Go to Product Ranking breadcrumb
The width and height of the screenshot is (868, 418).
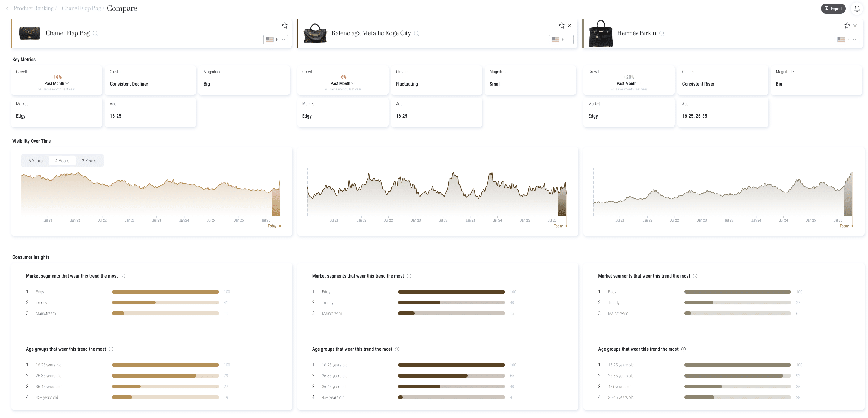point(33,8)
